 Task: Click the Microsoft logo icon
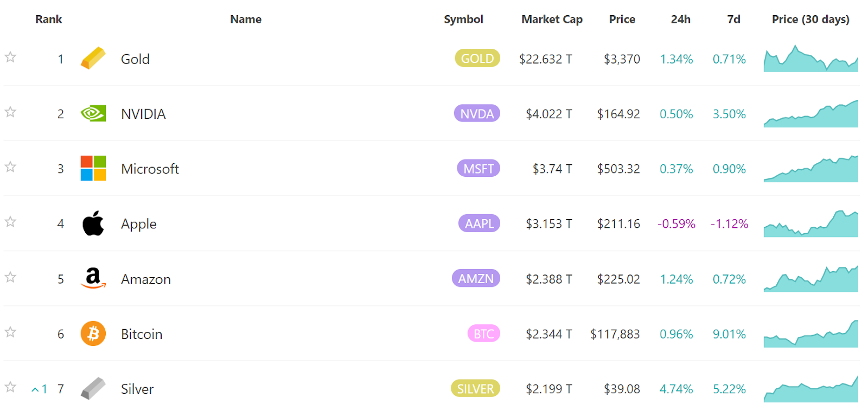point(93,168)
